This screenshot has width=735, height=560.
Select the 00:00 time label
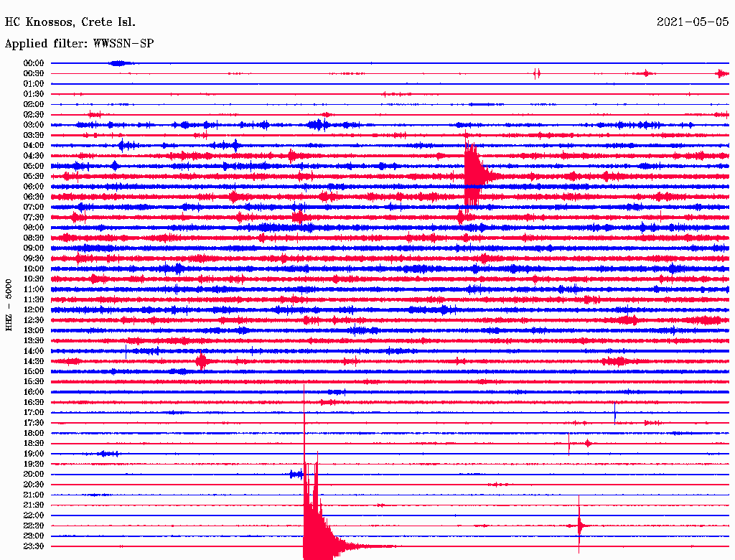point(34,63)
